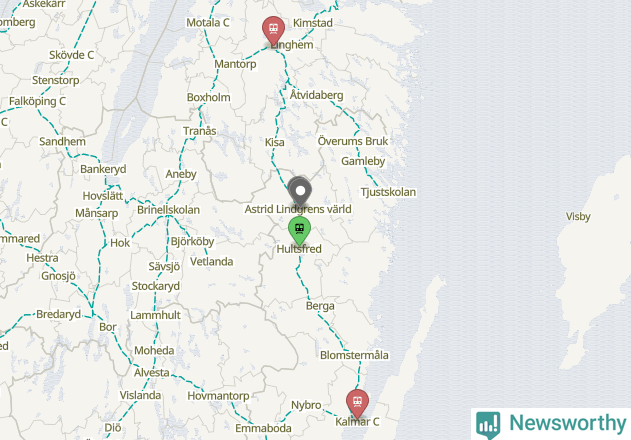Image resolution: width=631 pixels, height=440 pixels.
Task: Click the Newsworthy logo icon
Action: [x=488, y=425]
